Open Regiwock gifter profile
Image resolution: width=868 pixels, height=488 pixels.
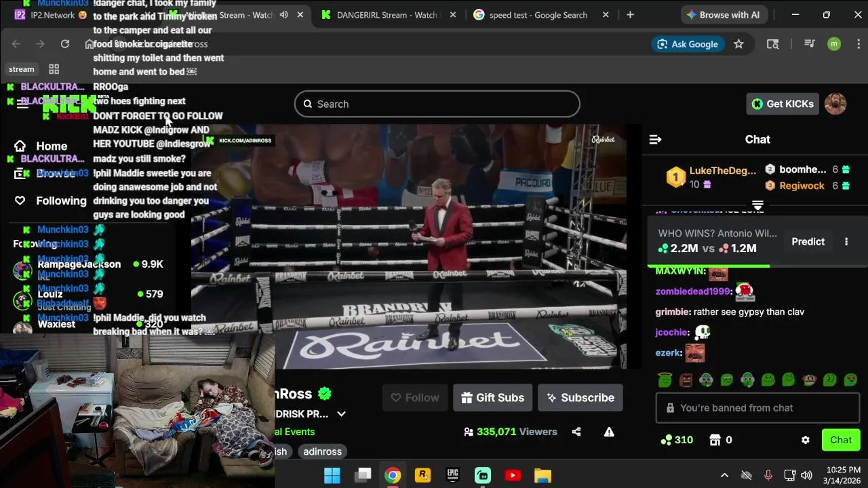[x=802, y=186]
